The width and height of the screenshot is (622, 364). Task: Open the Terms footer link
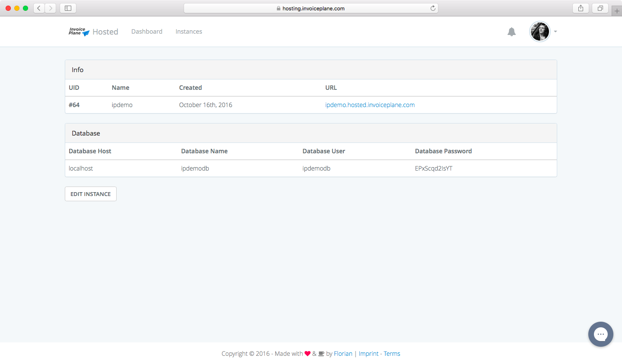point(392,354)
